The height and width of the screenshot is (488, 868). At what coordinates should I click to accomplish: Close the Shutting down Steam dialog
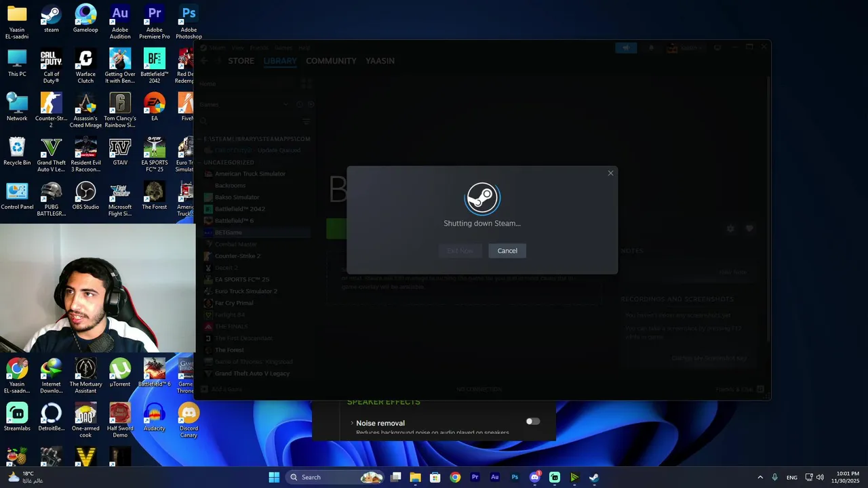[610, 173]
